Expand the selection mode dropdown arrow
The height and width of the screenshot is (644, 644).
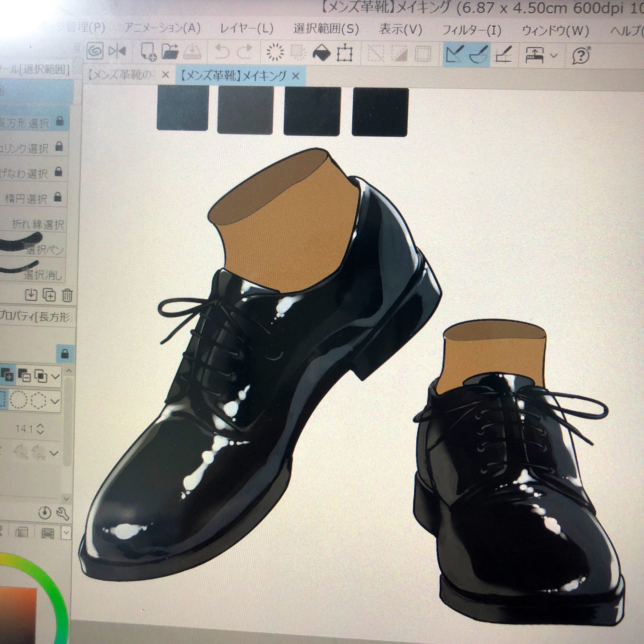pos(56,377)
